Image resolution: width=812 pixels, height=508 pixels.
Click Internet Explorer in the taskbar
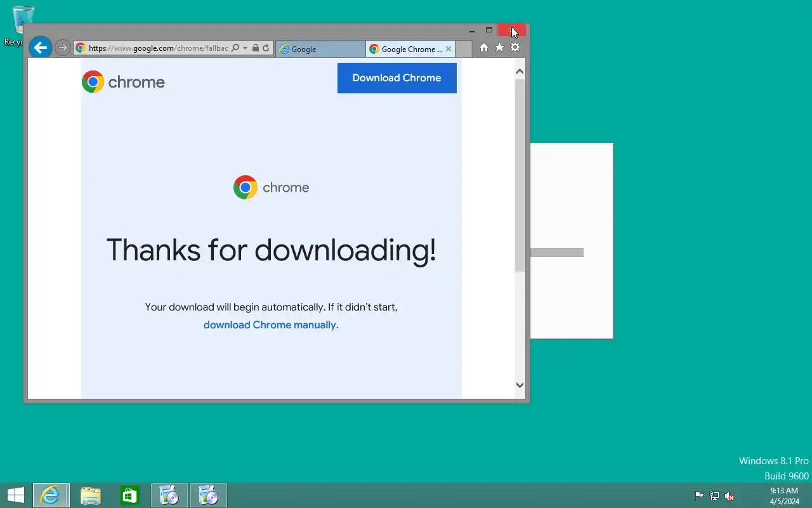coord(50,495)
